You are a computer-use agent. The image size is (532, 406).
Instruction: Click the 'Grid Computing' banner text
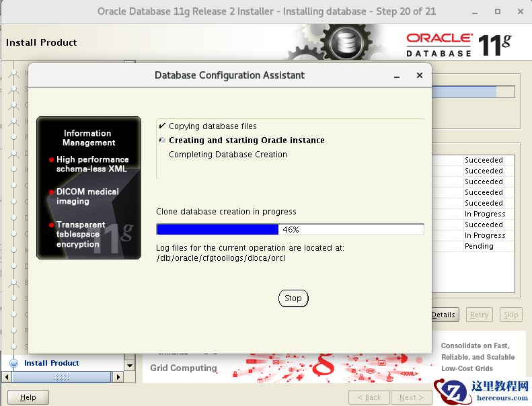184,368
